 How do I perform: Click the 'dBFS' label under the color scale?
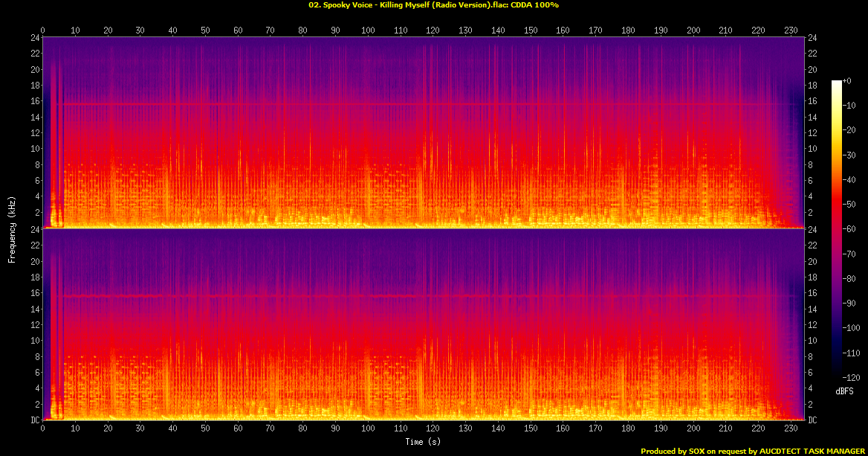click(844, 391)
